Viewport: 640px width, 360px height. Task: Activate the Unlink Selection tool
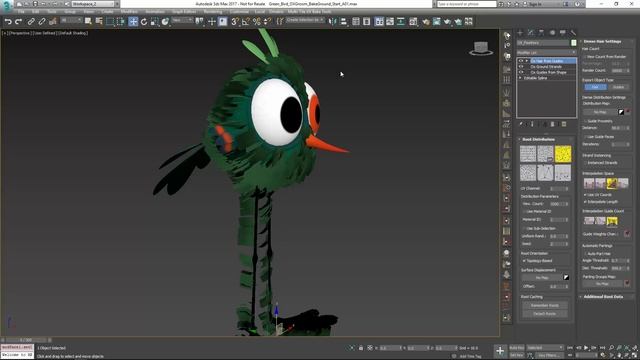point(42,22)
